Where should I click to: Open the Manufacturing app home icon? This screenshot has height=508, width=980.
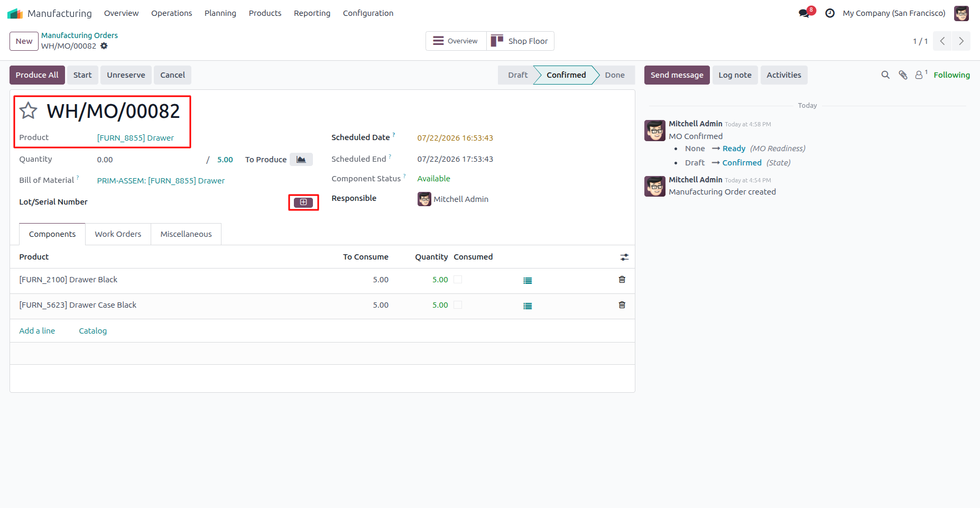click(15, 13)
